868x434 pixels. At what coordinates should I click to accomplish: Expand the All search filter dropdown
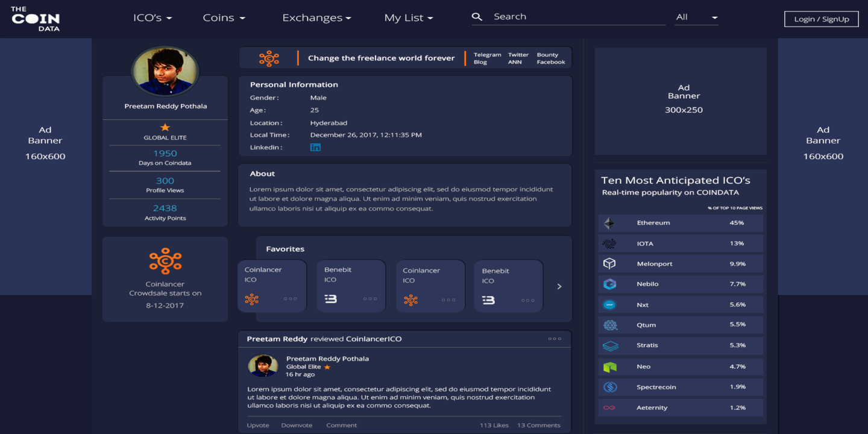[x=697, y=17]
